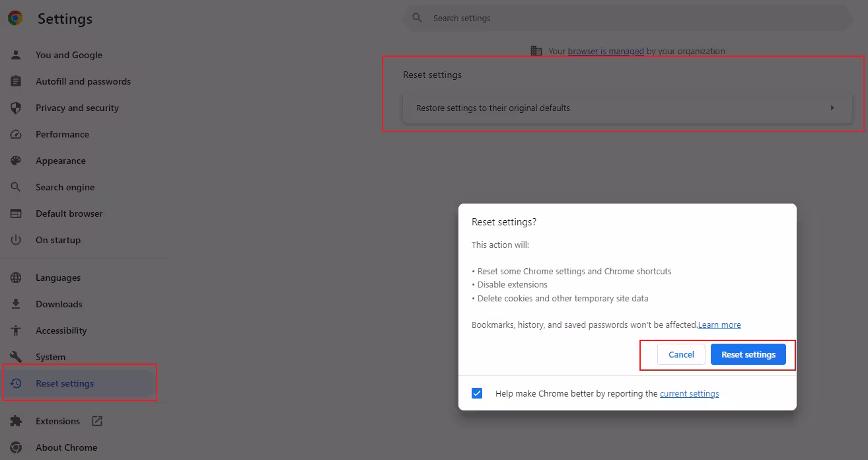Open the Languages settings section

58,278
